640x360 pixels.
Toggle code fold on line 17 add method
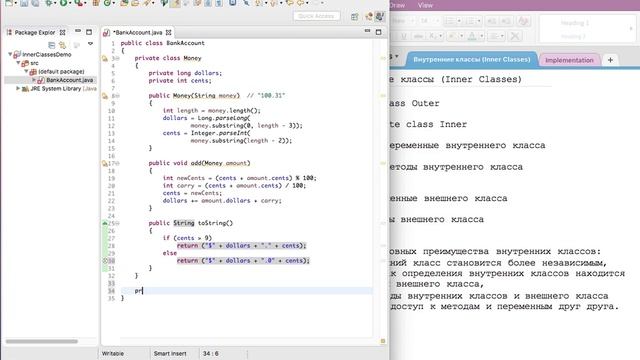point(118,163)
